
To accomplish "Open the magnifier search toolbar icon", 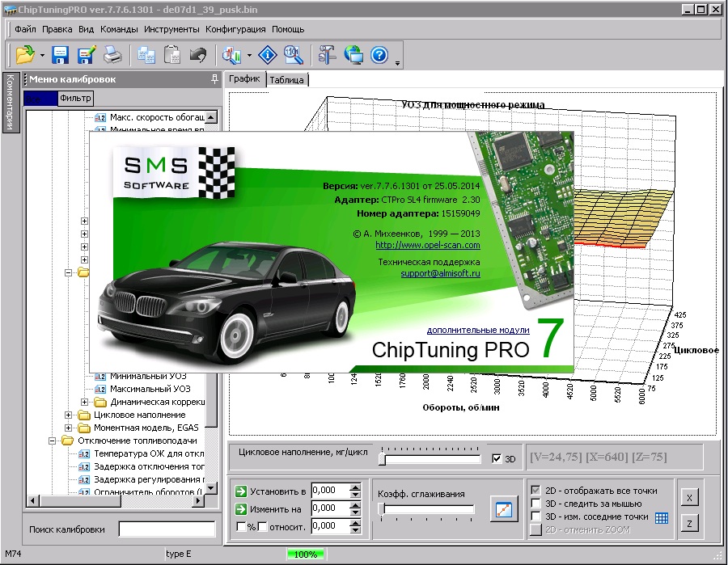I will pos(293,55).
